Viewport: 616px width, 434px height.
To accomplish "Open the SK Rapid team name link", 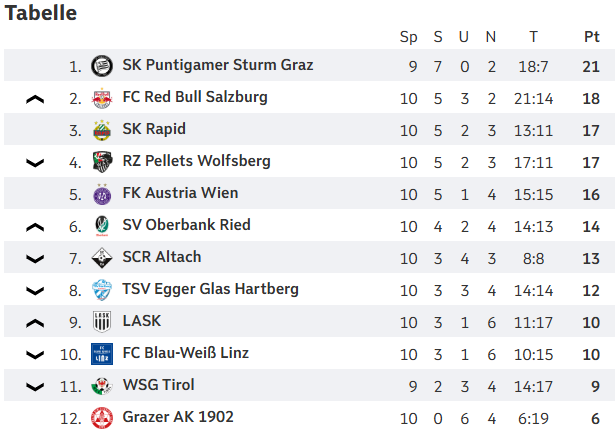I will pyautogui.click(x=154, y=129).
